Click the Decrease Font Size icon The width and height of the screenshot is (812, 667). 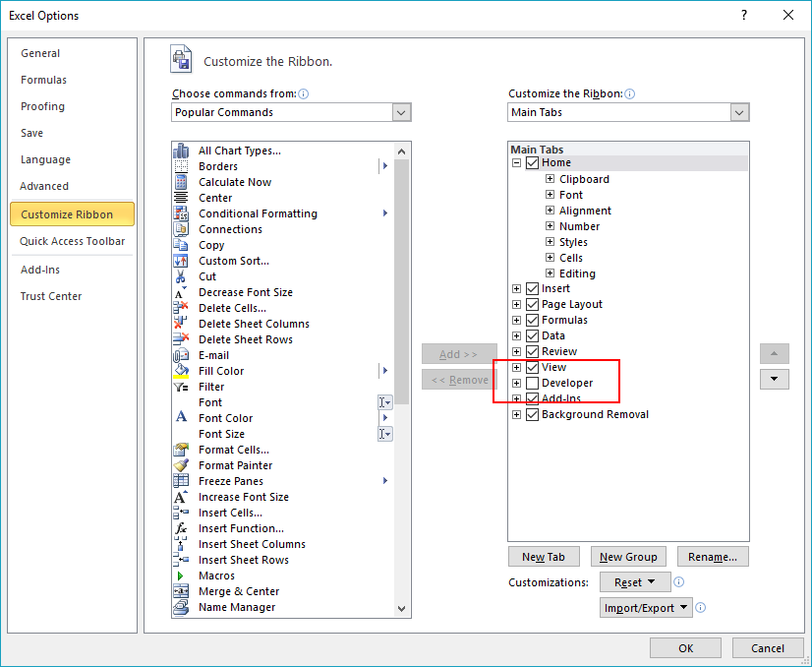(180, 292)
